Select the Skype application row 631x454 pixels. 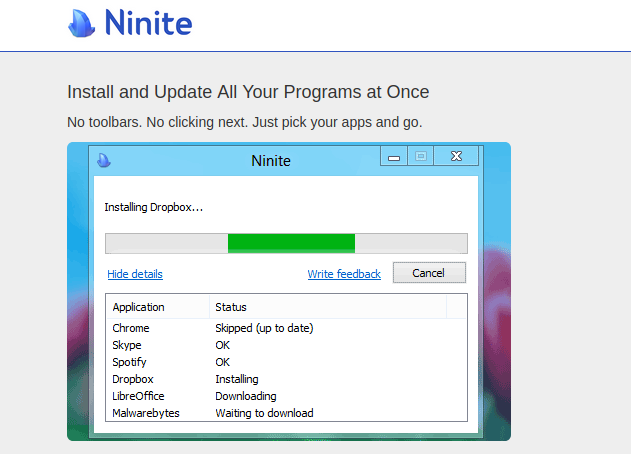pyautogui.click(x=287, y=345)
